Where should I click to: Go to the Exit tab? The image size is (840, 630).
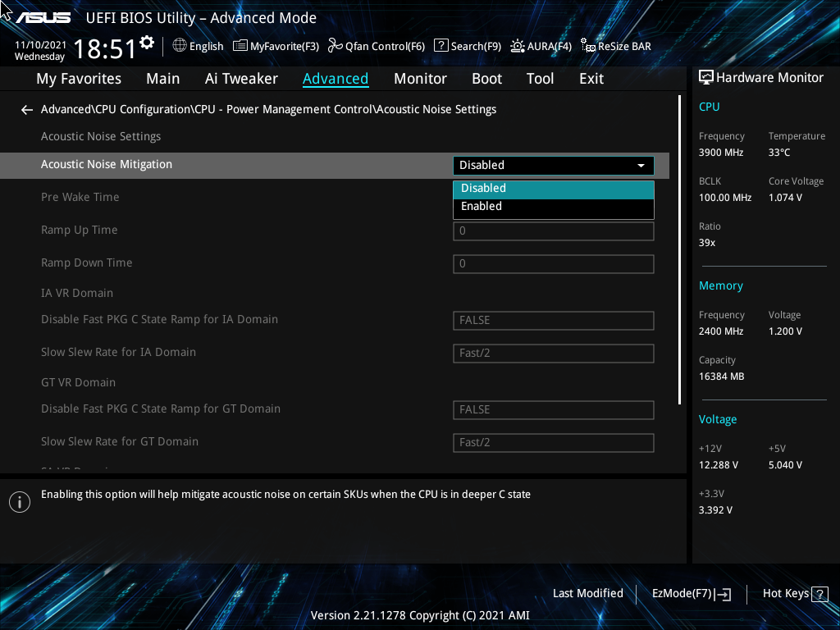pyautogui.click(x=591, y=79)
